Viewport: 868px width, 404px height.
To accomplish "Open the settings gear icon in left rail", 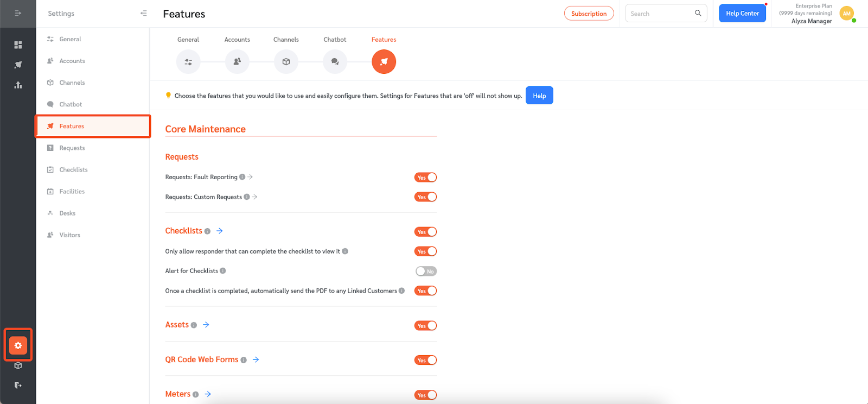I will pyautogui.click(x=18, y=345).
